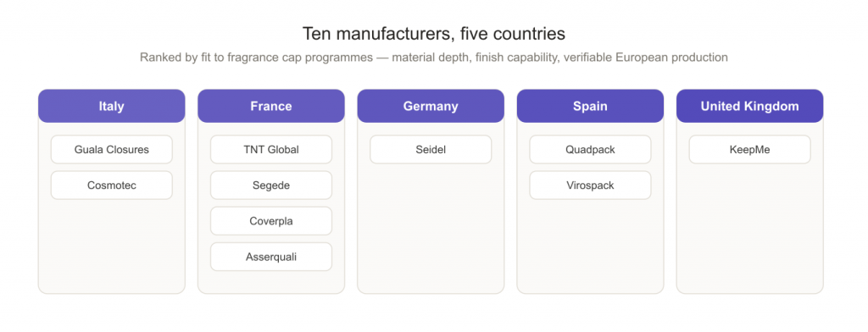The height and width of the screenshot is (332, 868).
Task: Click the 'Ten manufacturers, five countries' title
Action: click(x=433, y=34)
